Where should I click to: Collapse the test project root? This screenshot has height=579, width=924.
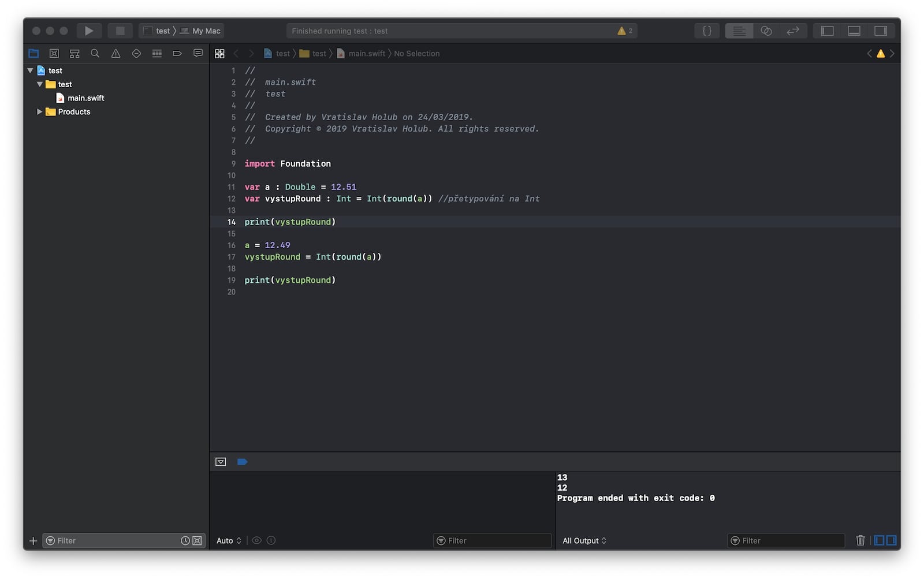coord(30,70)
